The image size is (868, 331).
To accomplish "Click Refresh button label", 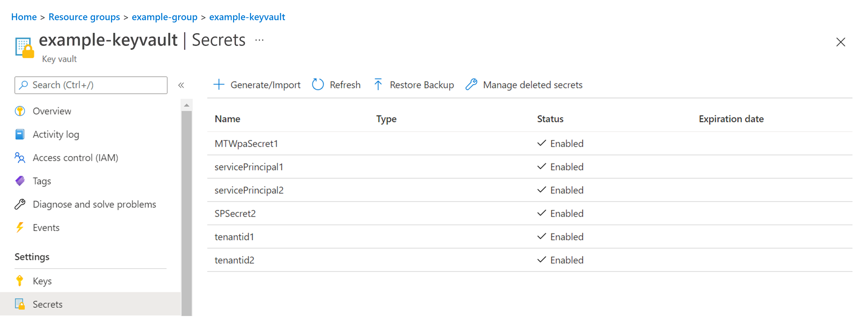I will click(x=345, y=85).
